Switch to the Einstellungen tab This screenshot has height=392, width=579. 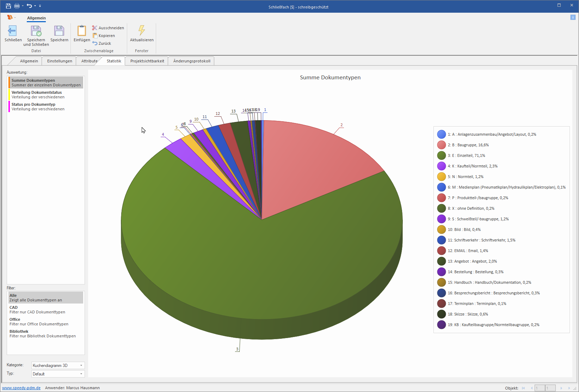[x=60, y=61]
